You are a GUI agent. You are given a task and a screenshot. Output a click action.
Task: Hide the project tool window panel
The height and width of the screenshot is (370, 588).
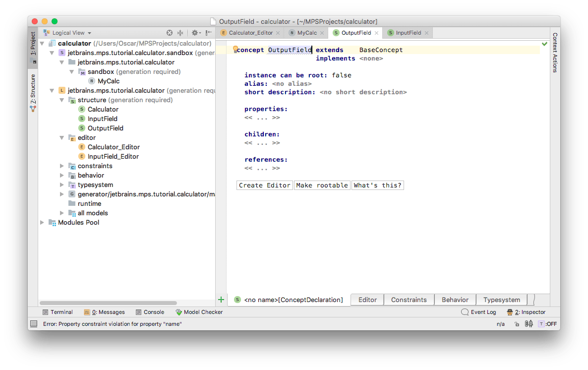click(x=209, y=33)
